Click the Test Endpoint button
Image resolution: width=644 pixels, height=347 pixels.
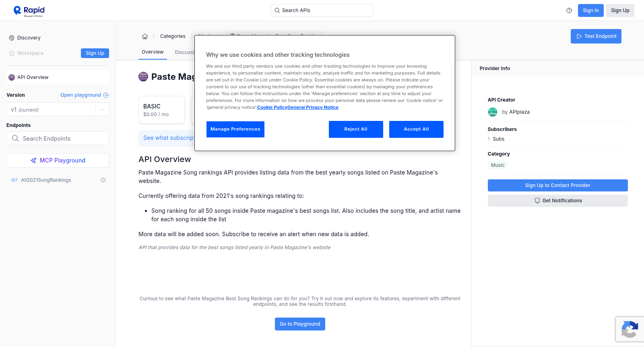(x=596, y=36)
